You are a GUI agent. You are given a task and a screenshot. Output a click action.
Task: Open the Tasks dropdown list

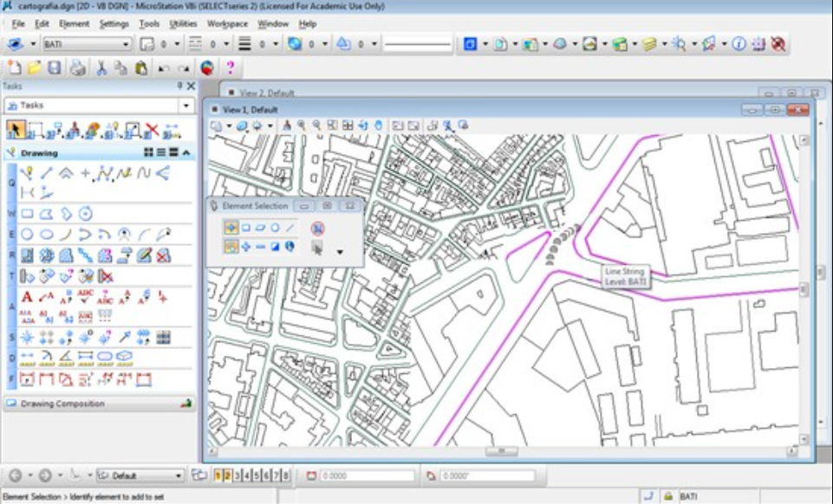click(x=186, y=106)
